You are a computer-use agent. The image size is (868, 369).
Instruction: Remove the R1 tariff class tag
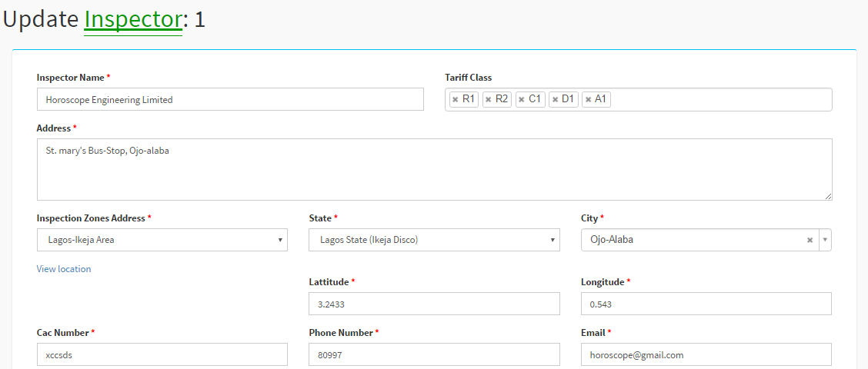pyautogui.click(x=455, y=100)
